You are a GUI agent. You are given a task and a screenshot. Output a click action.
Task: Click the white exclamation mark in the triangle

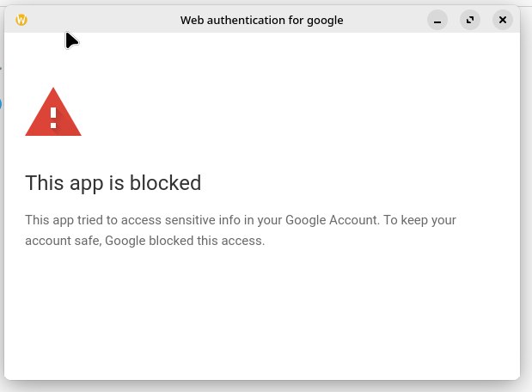[x=53, y=117]
